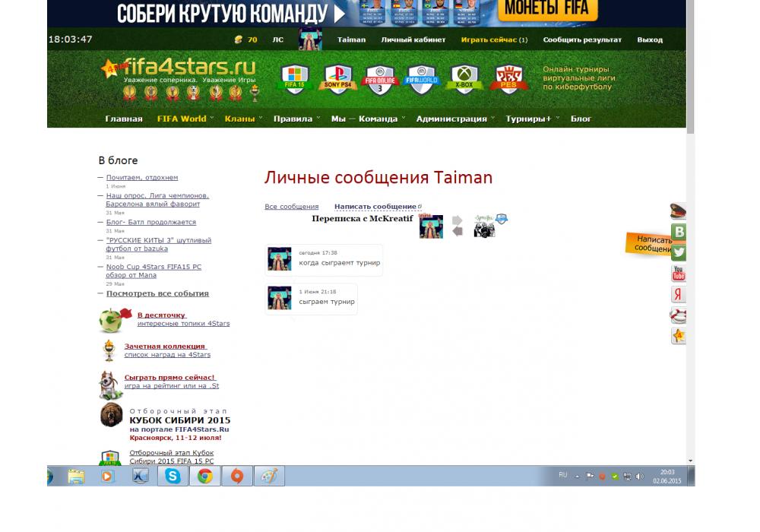Click the military cap side icon
Image resolution: width=760 pixels, height=532 pixels.
(x=678, y=212)
